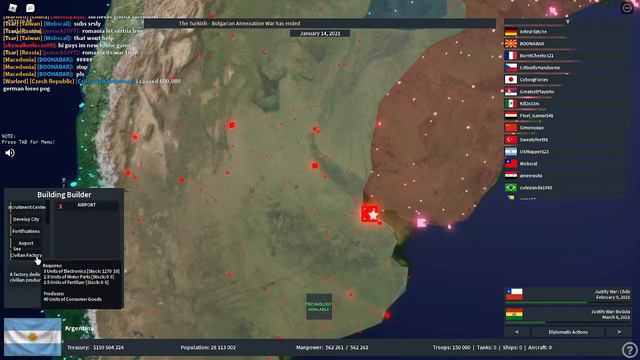Image resolution: width=640 pixels, height=360 pixels.
Task: Collapse the player list chevron
Action: (567, 21)
